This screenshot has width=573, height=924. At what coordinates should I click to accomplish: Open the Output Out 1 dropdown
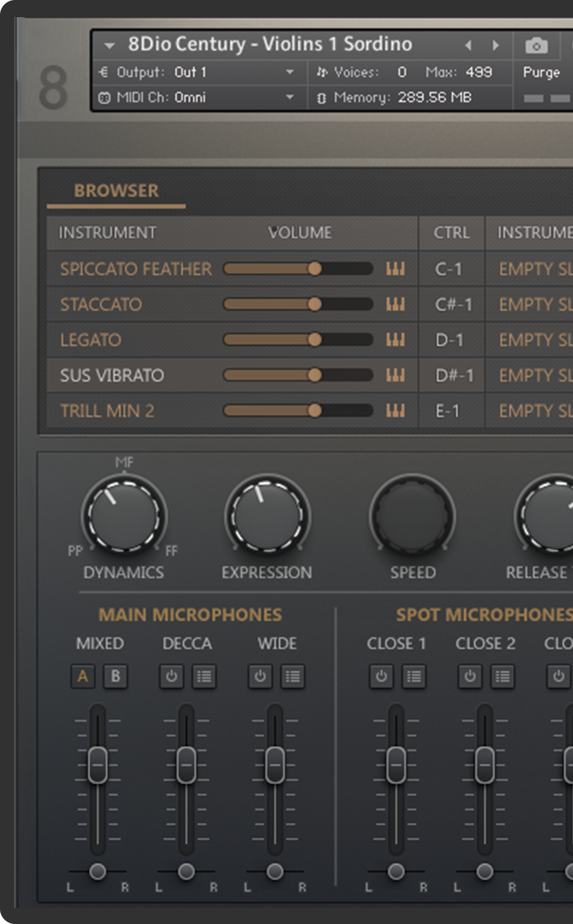pos(290,72)
